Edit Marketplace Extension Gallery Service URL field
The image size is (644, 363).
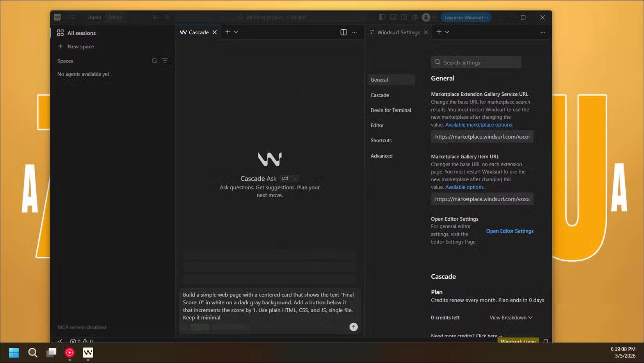(x=482, y=137)
